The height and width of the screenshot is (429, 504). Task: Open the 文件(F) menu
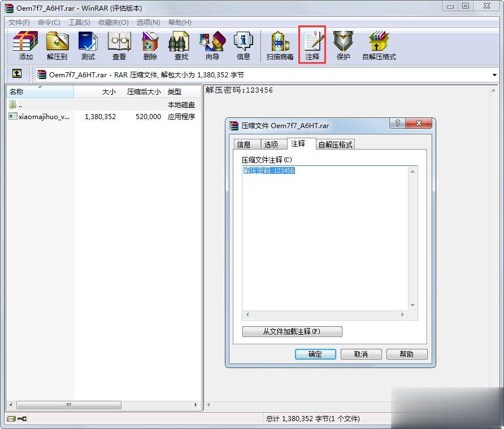click(19, 23)
